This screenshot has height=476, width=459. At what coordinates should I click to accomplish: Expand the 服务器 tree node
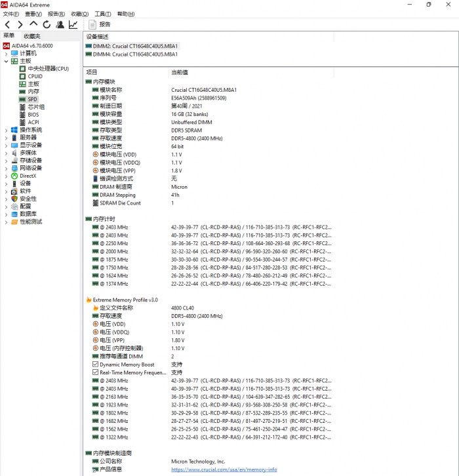click(6, 138)
